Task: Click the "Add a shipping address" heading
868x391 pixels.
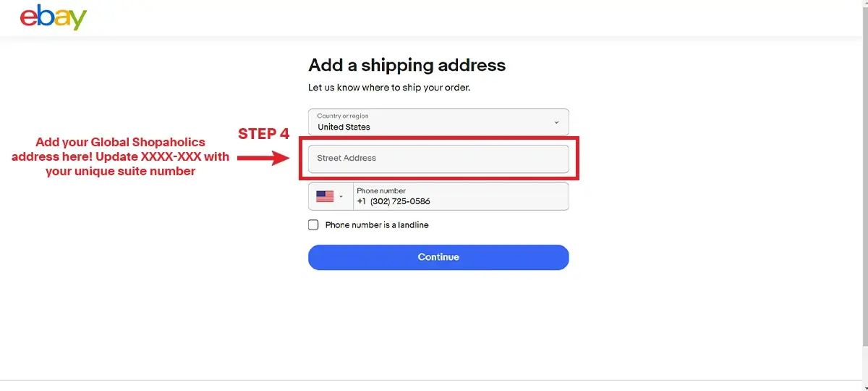Action: click(407, 65)
